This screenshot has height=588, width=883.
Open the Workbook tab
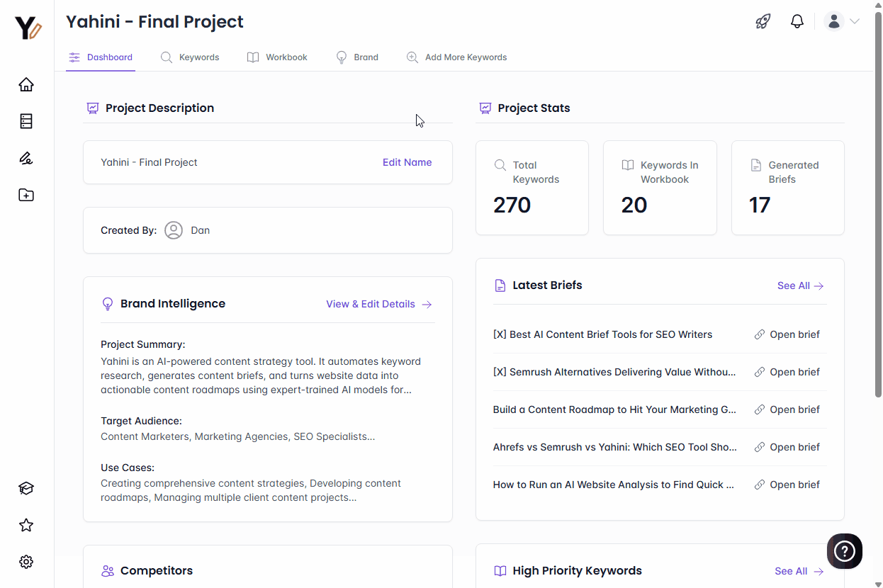(x=277, y=57)
